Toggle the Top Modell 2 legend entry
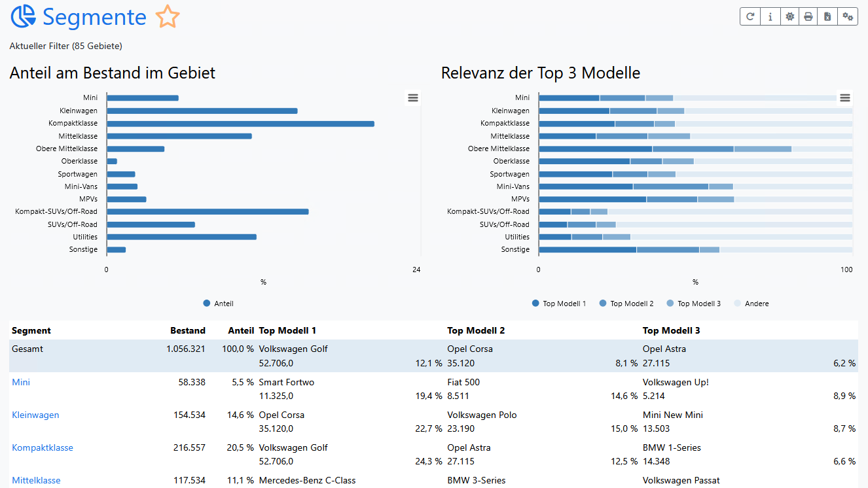This screenshot has height=488, width=868. point(626,304)
